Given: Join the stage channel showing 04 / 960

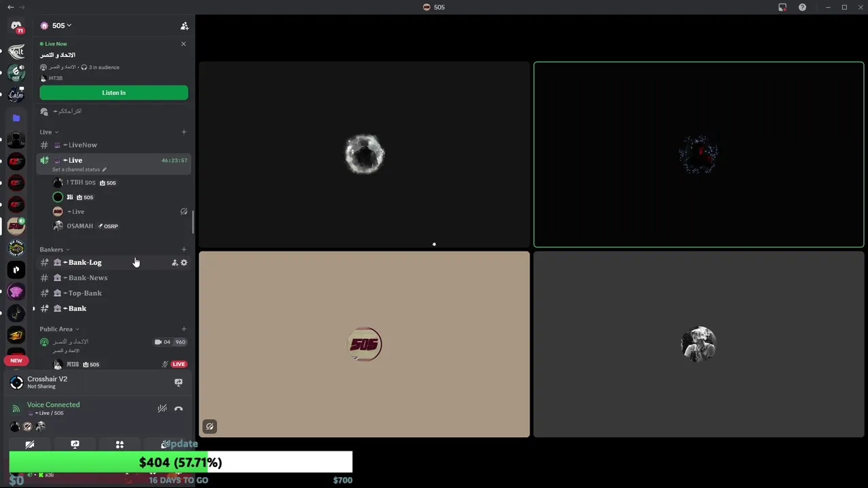Looking at the screenshot, I should coord(114,345).
